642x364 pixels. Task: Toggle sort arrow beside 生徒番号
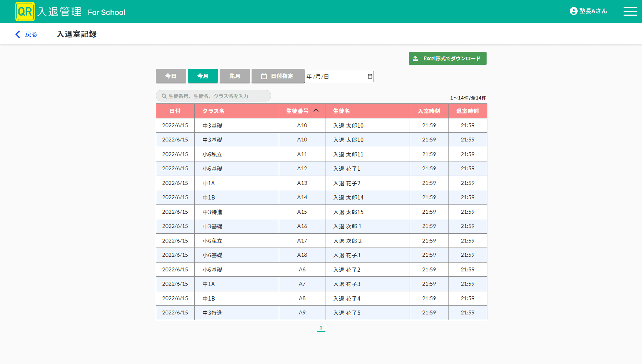point(316,111)
